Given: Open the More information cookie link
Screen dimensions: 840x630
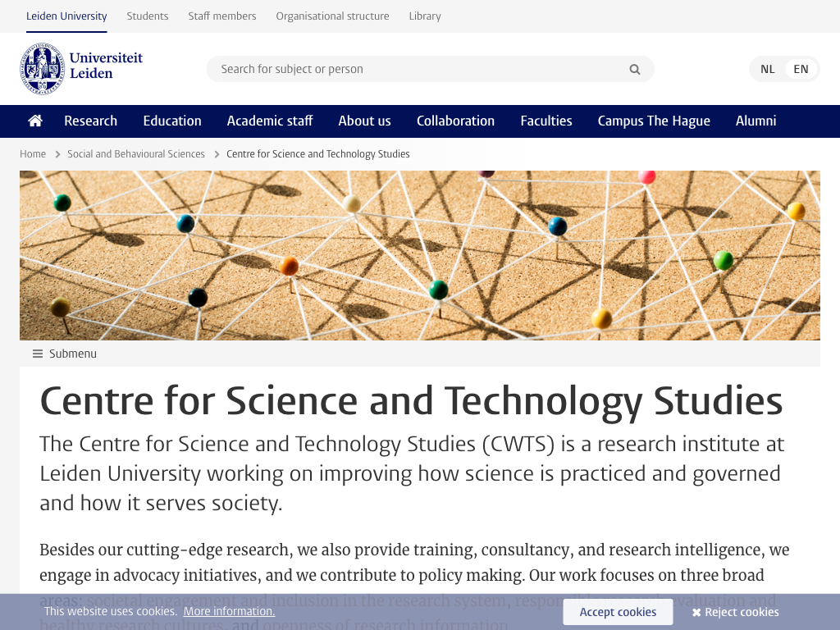Looking at the screenshot, I should click(x=229, y=611).
